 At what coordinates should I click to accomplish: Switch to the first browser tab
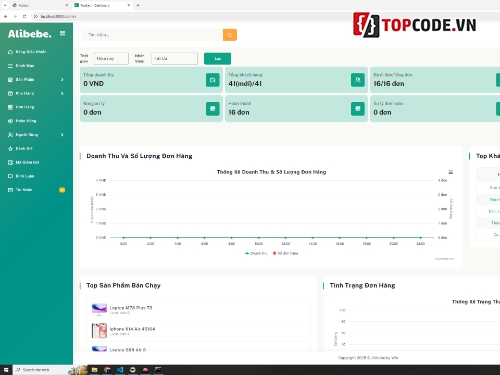point(39,5)
